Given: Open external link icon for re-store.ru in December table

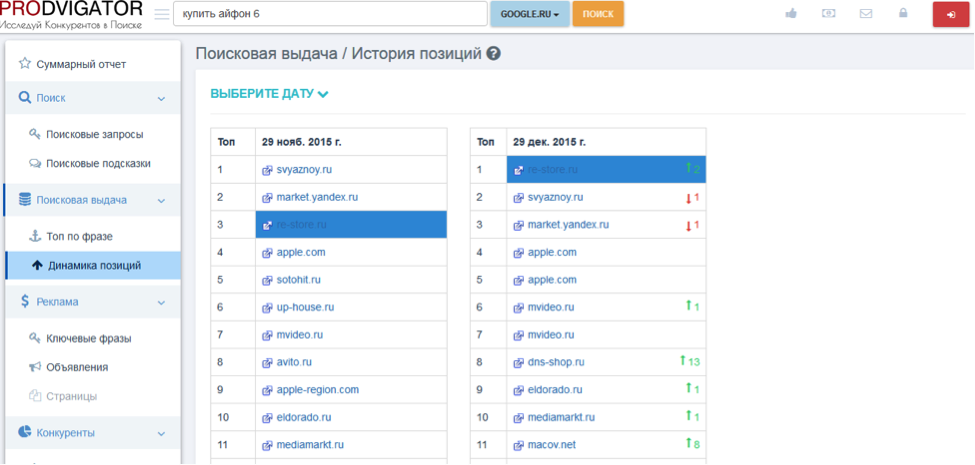Looking at the screenshot, I should coord(518,170).
